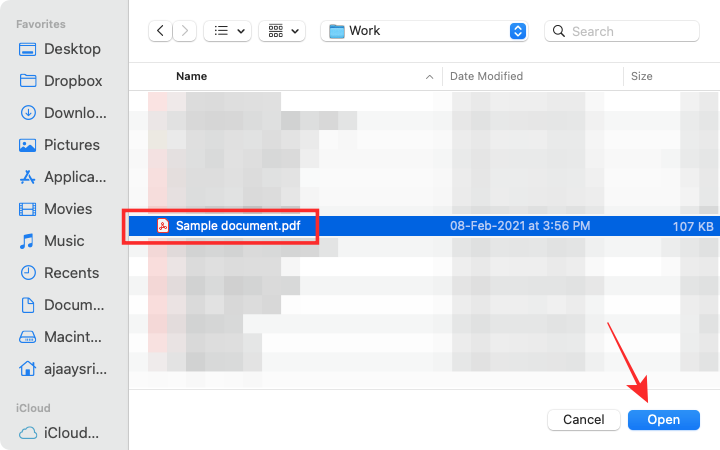Click the list view bullet icon
This screenshot has width=720, height=450.
[x=221, y=31]
